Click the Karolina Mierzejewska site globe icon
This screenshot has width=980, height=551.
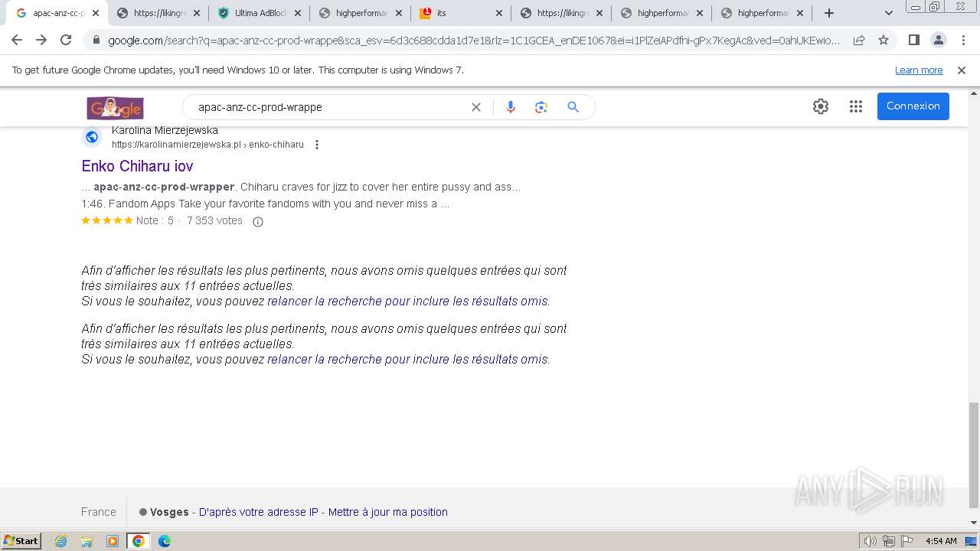tap(92, 137)
